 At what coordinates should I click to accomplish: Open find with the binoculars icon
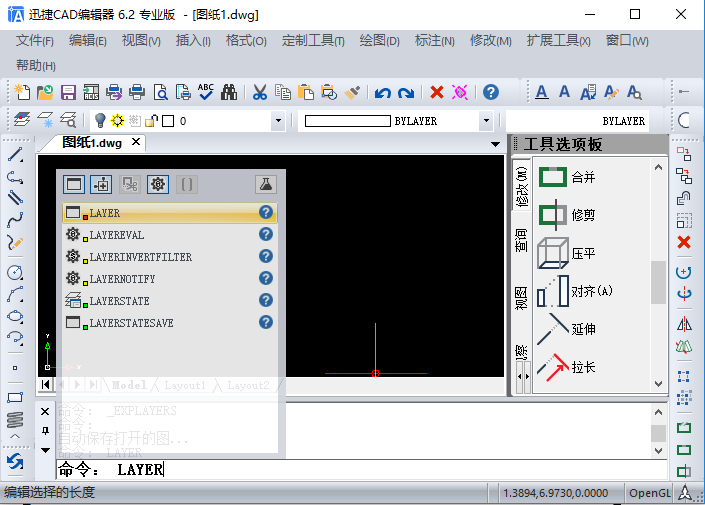pos(229,92)
